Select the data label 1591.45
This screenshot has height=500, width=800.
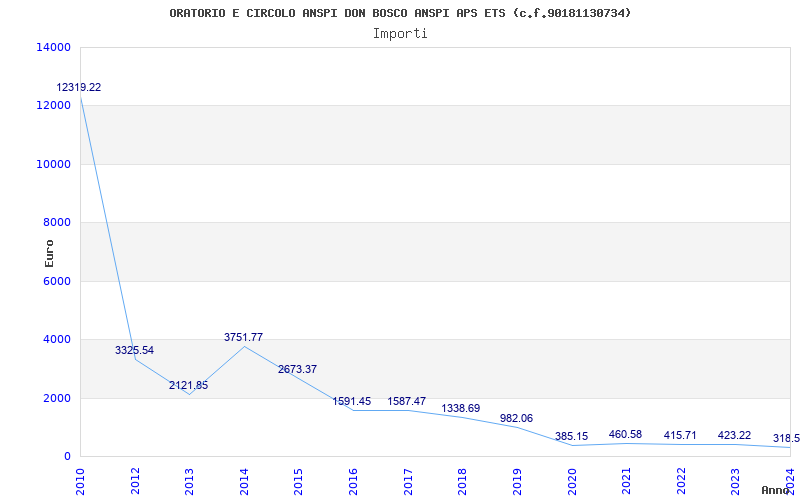tap(352, 401)
